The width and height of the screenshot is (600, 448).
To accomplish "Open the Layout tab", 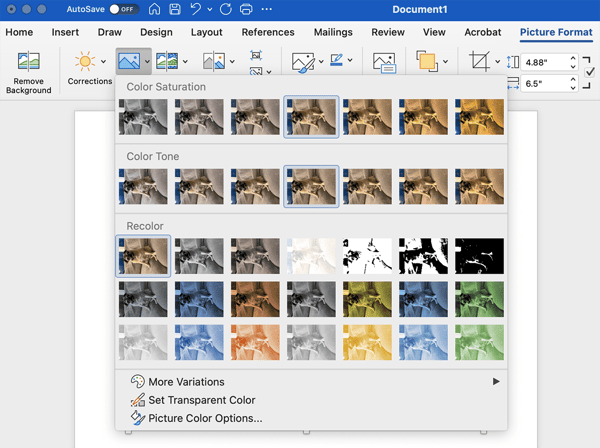I will [207, 32].
